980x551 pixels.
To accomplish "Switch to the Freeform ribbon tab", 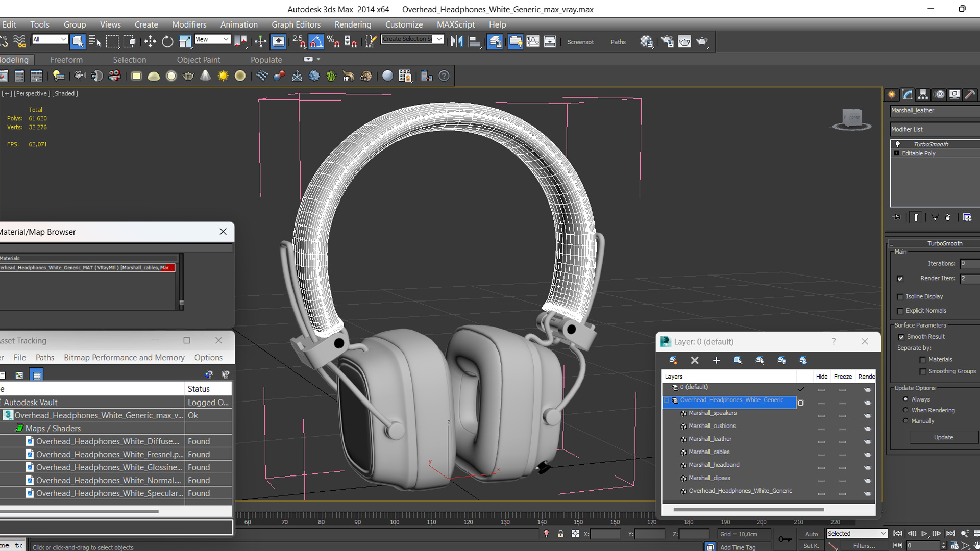I will 66,60.
